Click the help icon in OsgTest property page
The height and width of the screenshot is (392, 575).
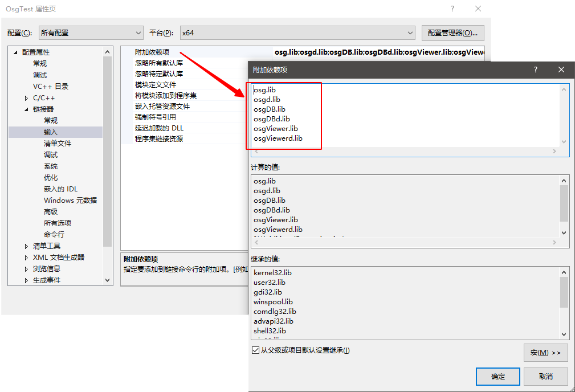452,9
